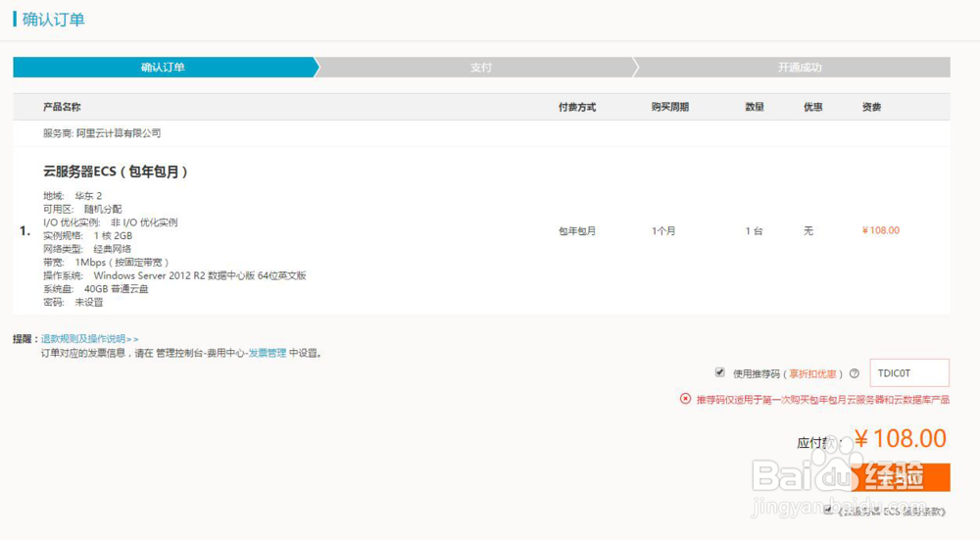Click the 确认订单 page heading

[53, 20]
